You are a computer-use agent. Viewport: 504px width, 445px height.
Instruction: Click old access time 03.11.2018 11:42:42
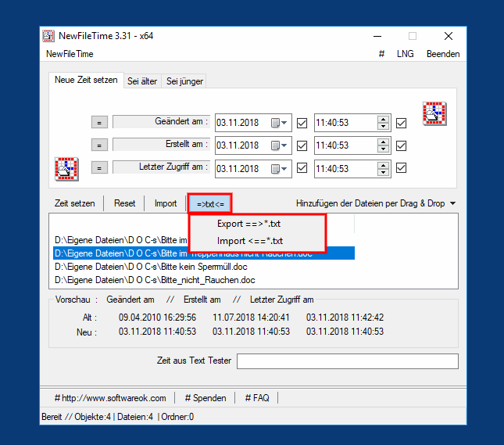click(345, 318)
